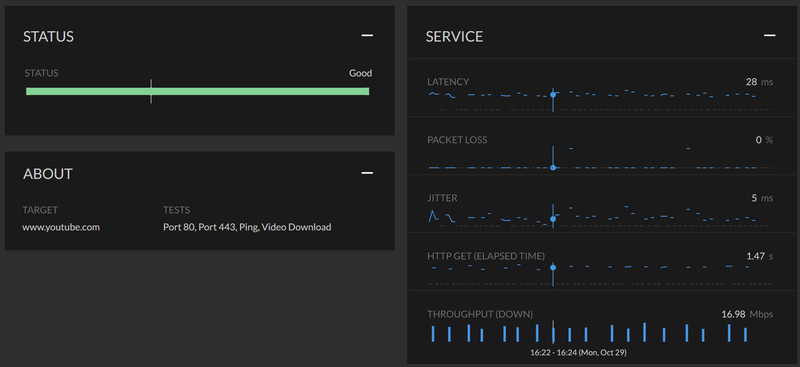Click the 1.47 s HTTP GET value
800x367 pixels.
pos(760,256)
